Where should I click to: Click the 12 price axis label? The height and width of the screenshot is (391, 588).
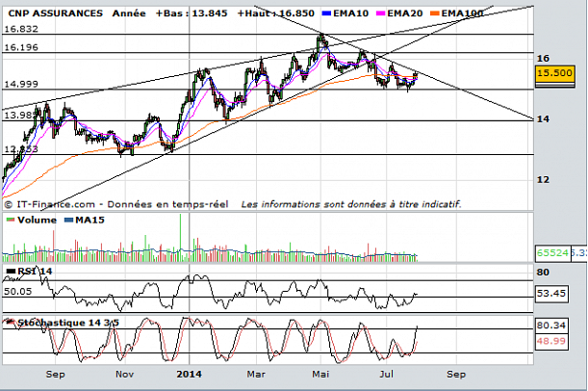tap(543, 180)
